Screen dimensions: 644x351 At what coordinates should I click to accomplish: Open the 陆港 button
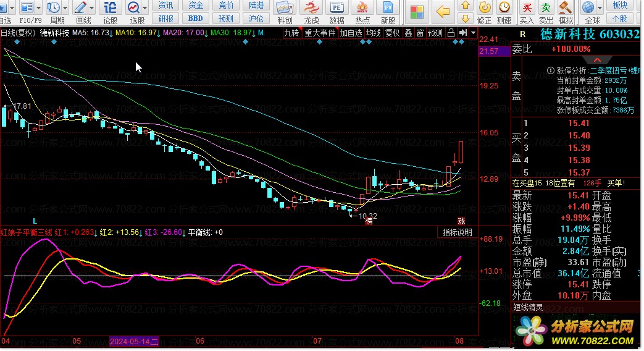click(256, 6)
